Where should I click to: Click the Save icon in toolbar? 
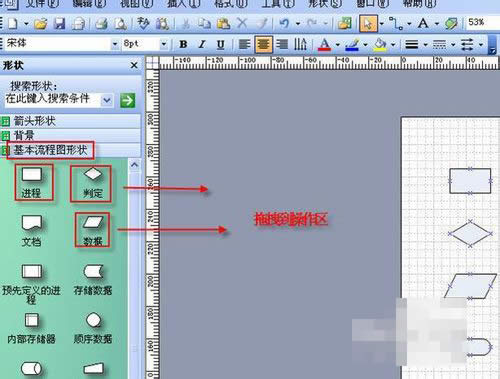point(60,24)
